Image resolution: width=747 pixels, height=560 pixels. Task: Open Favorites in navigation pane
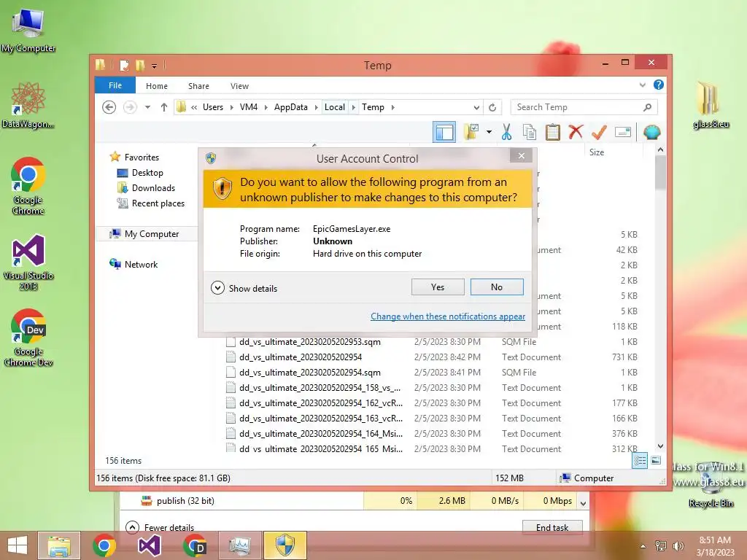point(142,157)
